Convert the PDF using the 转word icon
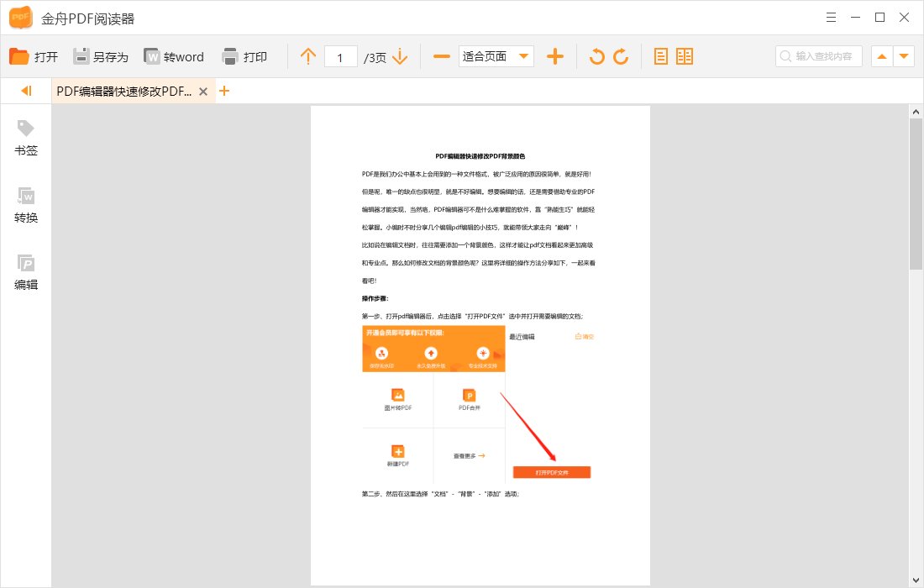Screen dimensions: 924x588 174,56
